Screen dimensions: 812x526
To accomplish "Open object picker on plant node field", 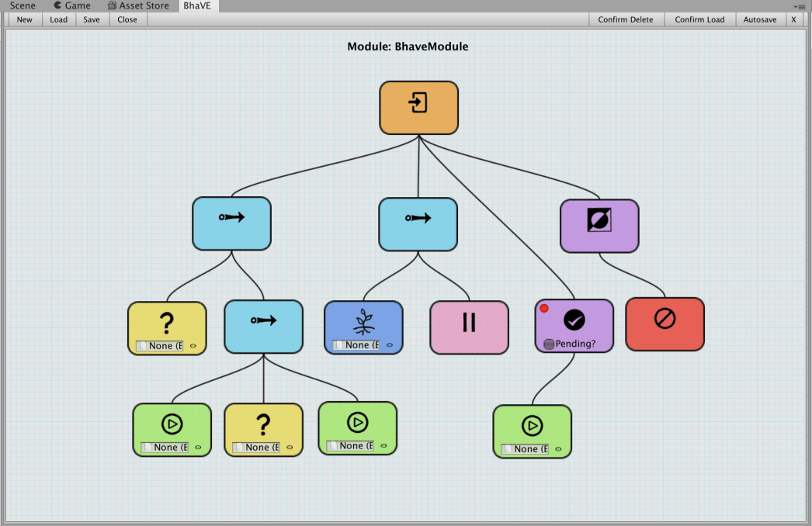I will [390, 345].
